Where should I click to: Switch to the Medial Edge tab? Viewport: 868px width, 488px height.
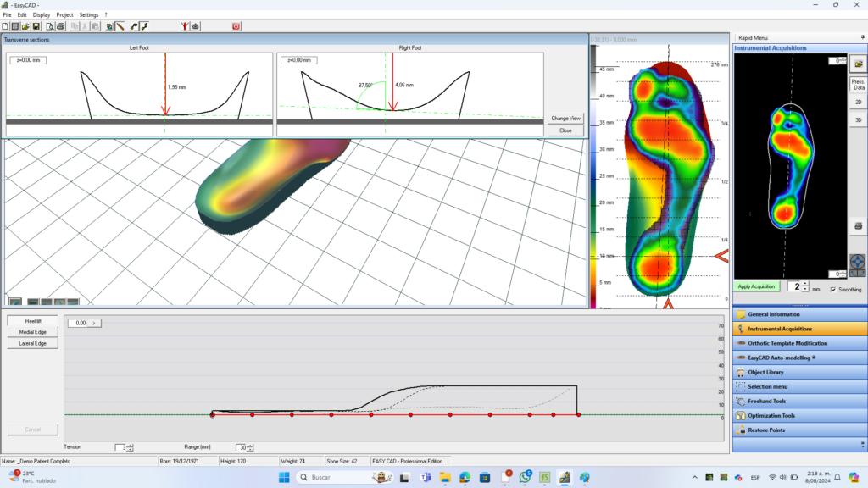pos(33,332)
